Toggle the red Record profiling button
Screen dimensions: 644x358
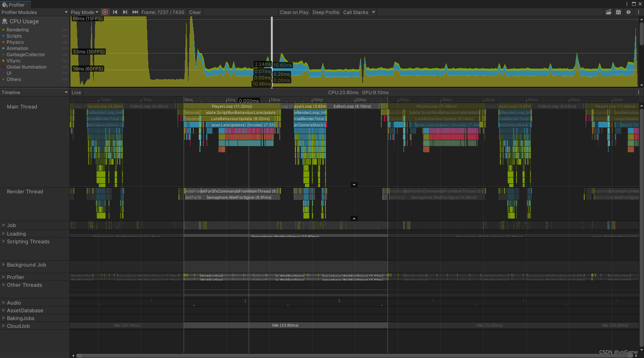pyautogui.click(x=105, y=12)
